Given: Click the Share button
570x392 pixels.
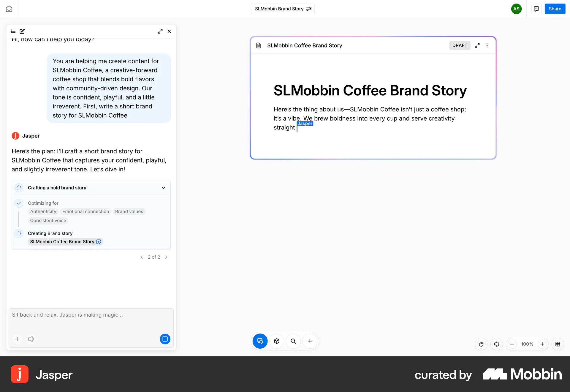Looking at the screenshot, I should (x=555, y=9).
